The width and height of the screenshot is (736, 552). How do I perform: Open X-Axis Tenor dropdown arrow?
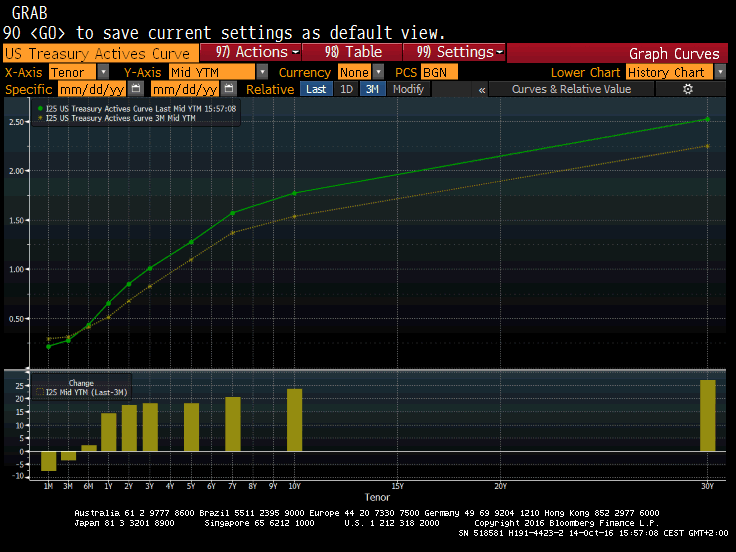[103, 72]
